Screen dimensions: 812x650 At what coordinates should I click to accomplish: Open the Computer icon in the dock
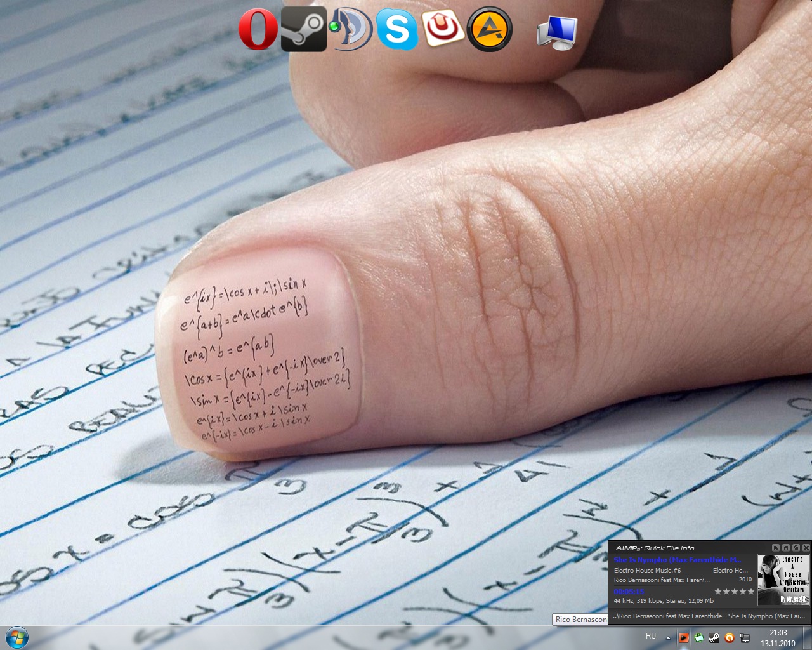point(557,32)
